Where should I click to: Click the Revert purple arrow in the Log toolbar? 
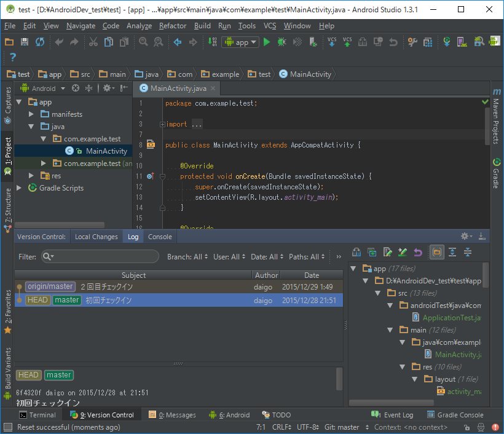pos(417,253)
